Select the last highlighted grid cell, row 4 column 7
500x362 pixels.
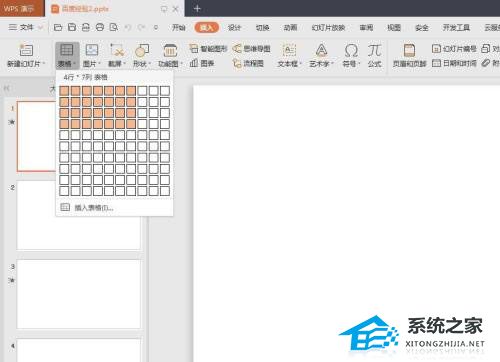point(131,124)
